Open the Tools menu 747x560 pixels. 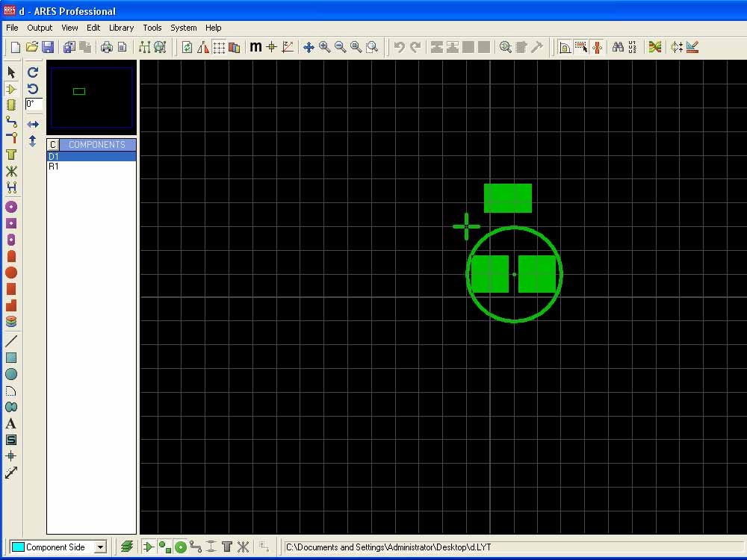pos(152,28)
